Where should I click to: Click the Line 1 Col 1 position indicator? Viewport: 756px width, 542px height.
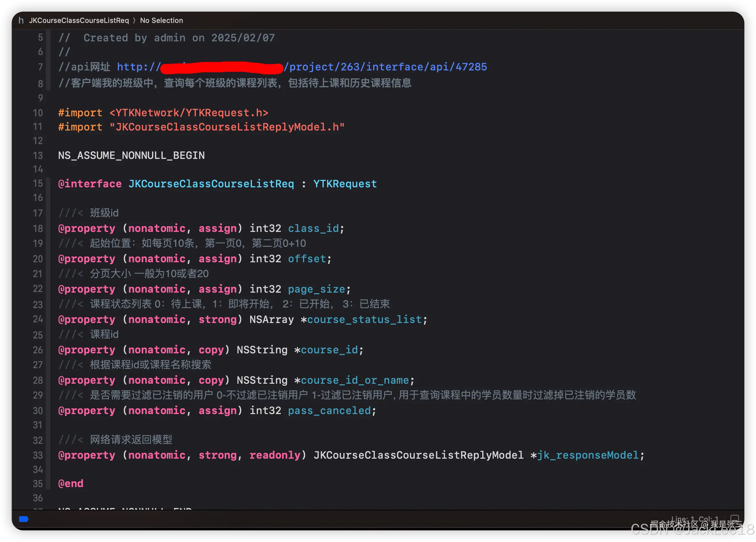[694, 519]
